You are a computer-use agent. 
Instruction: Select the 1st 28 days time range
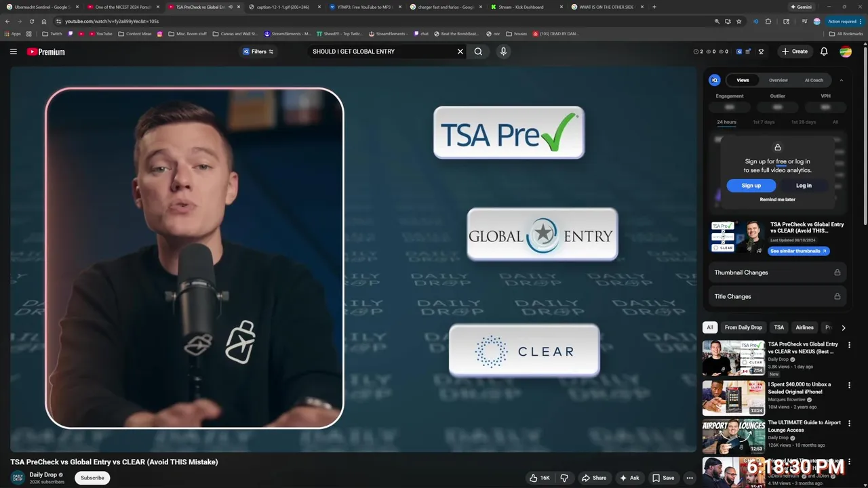[x=804, y=122]
